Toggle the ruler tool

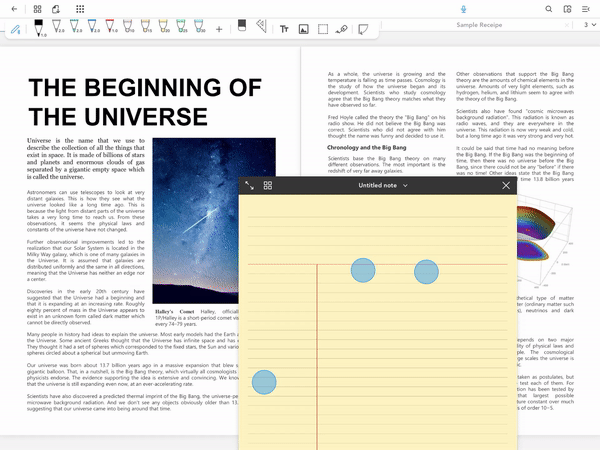[260, 27]
